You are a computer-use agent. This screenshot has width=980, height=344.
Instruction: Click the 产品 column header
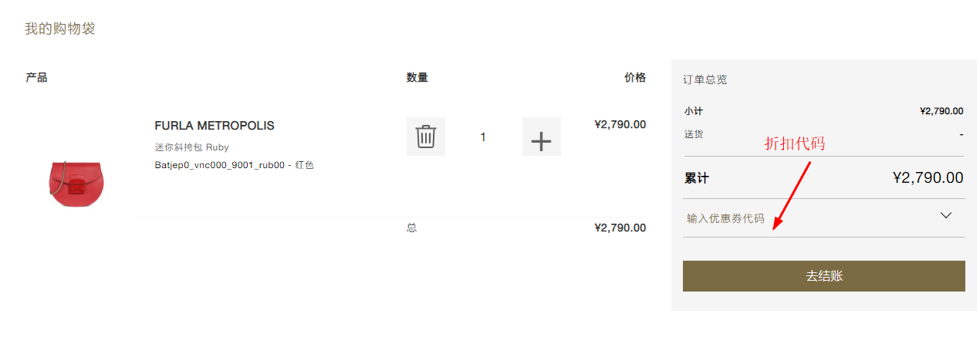click(36, 77)
